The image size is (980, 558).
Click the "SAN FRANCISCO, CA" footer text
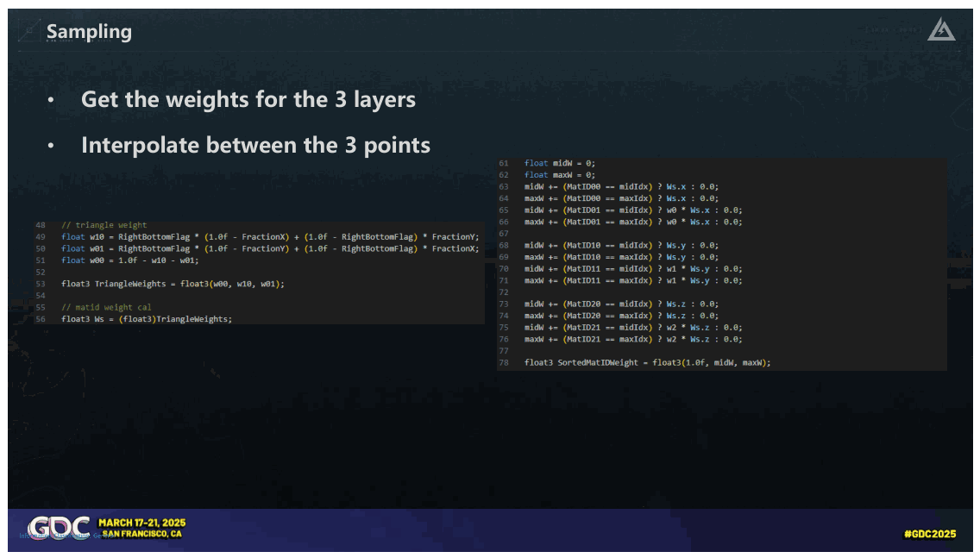pyautogui.click(x=141, y=534)
